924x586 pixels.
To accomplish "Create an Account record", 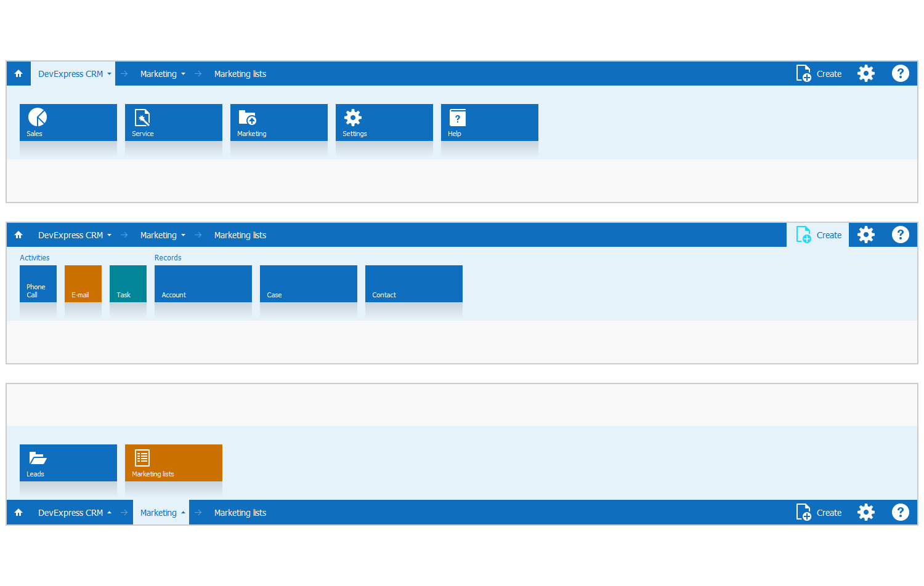I will pos(203,283).
